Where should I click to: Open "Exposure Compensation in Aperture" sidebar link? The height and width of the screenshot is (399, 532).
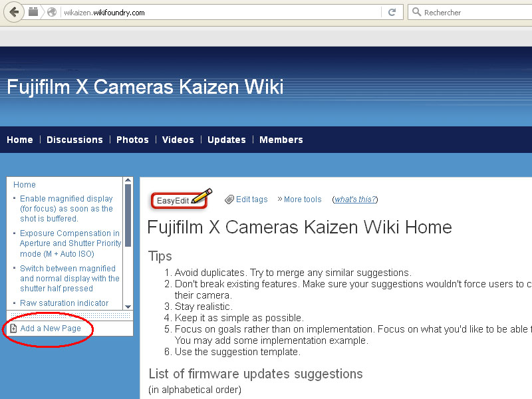coord(70,243)
